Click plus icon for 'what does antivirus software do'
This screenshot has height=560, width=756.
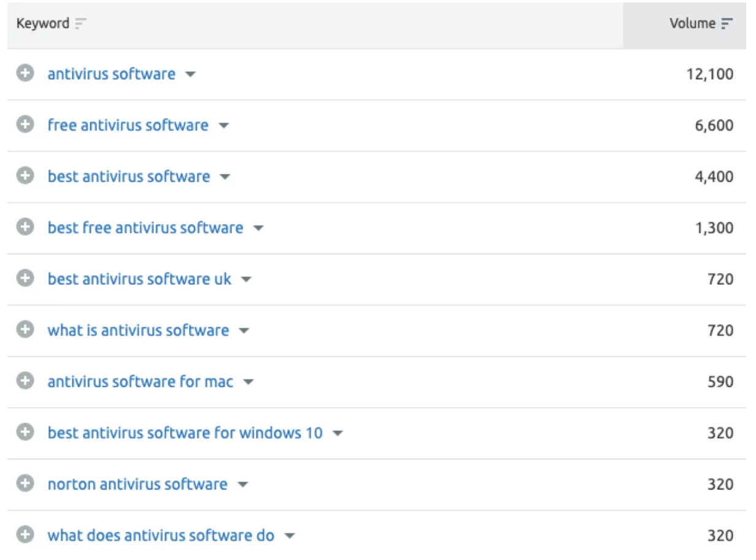[x=25, y=535]
